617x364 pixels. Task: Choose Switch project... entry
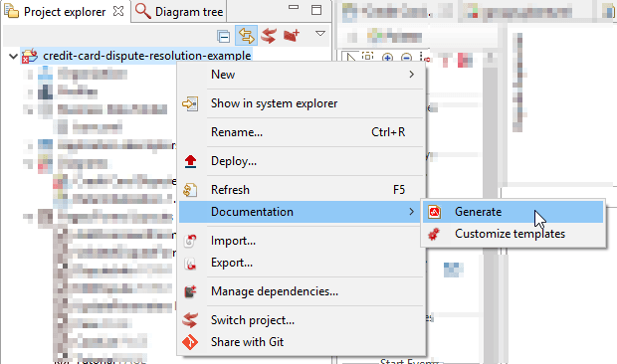point(302,320)
